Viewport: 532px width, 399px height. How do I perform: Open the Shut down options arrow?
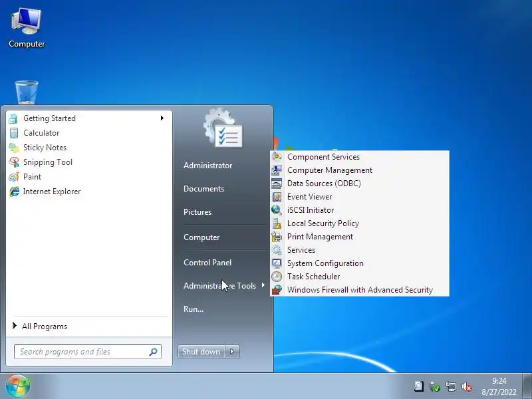pos(232,352)
